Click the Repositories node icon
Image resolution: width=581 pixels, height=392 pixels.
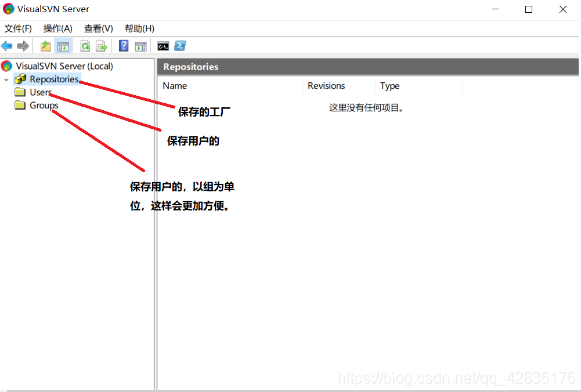pyautogui.click(x=20, y=79)
